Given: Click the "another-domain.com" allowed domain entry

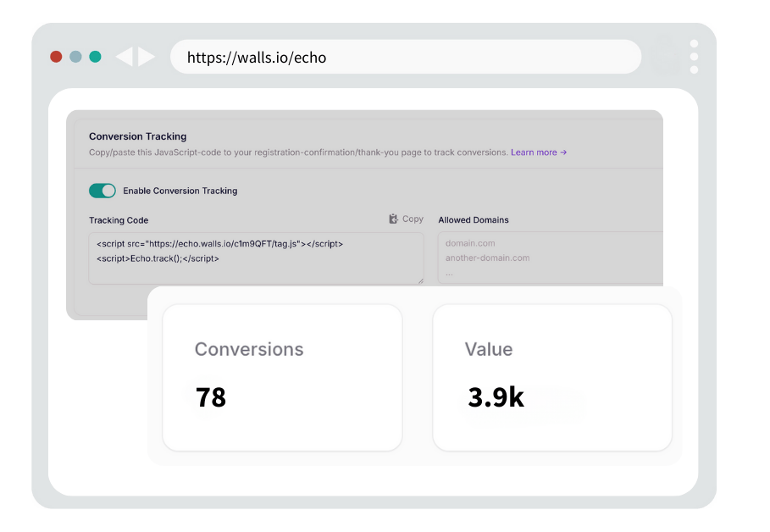Looking at the screenshot, I should (x=487, y=258).
